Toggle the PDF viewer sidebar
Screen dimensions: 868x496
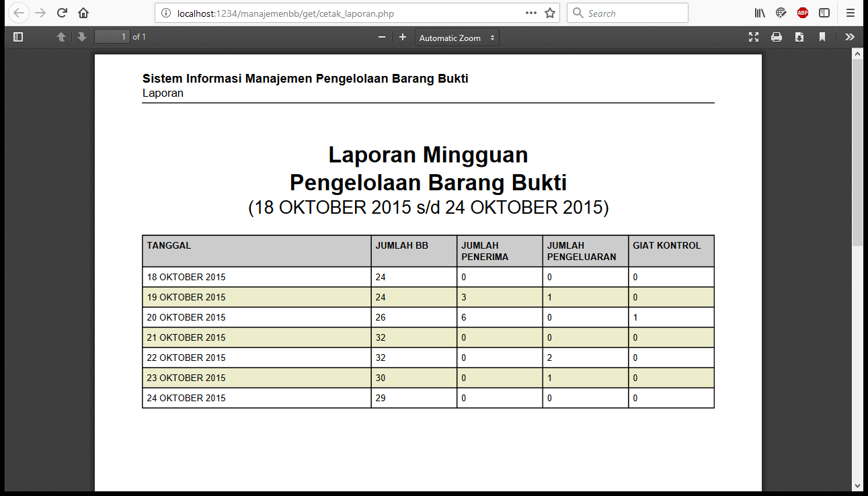[18, 38]
